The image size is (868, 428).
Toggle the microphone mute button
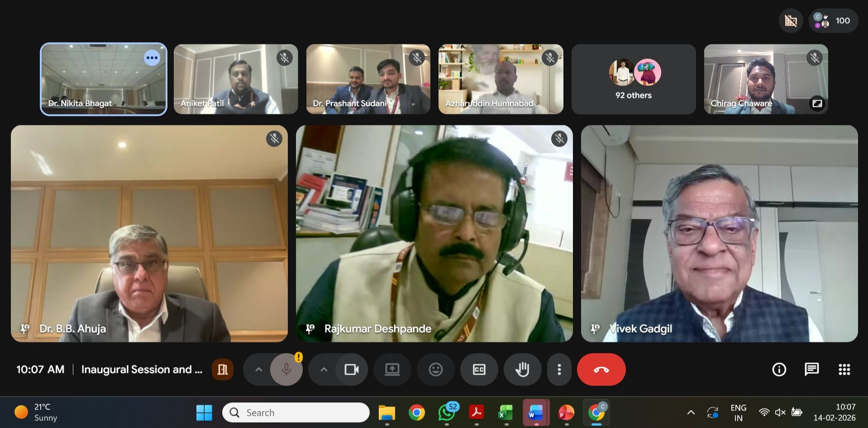click(286, 370)
